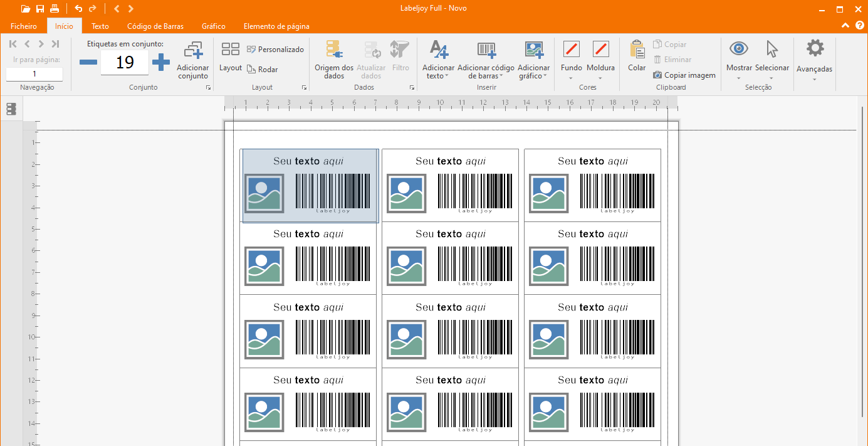This screenshot has width=868, height=446.
Task: Open Avançadas gear settings
Action: click(x=815, y=48)
